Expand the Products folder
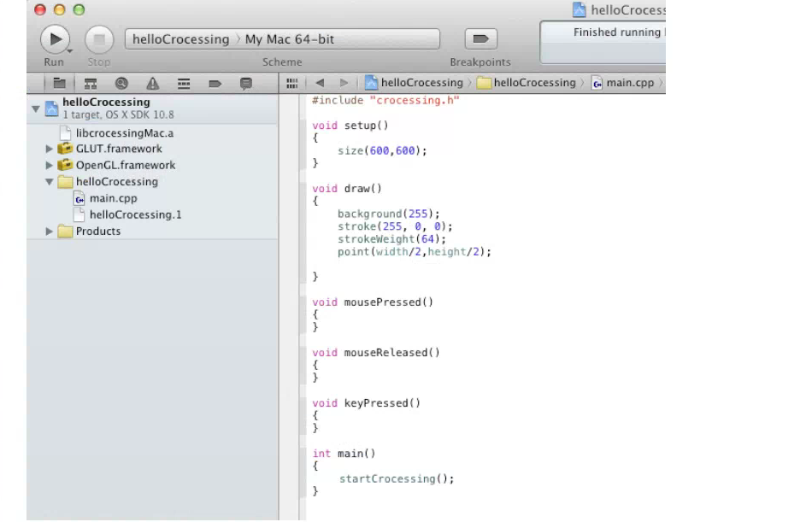The image size is (812, 522). 50,232
